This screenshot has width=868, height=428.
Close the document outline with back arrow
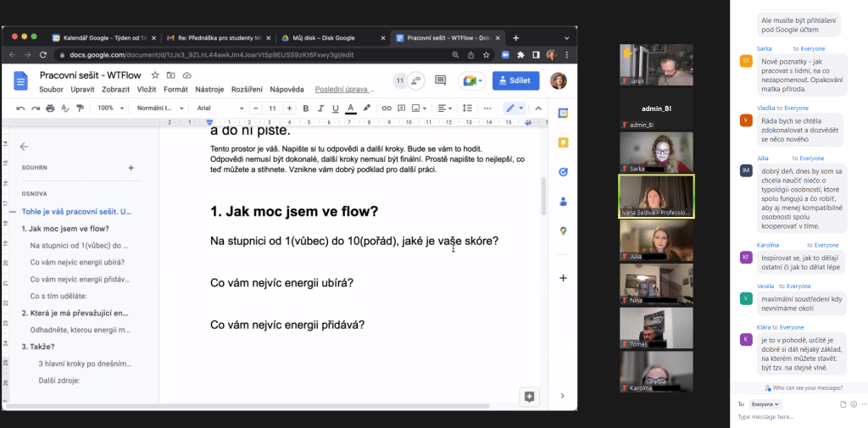click(x=24, y=147)
